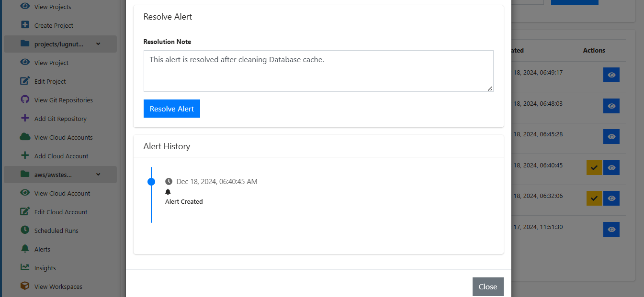Click the Edit Cloud Account pencil icon

25,212
